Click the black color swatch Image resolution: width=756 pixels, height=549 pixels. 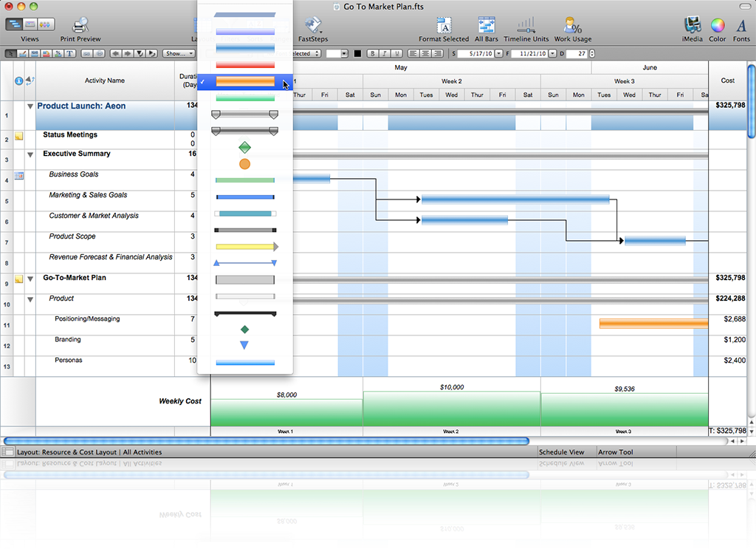click(x=357, y=53)
